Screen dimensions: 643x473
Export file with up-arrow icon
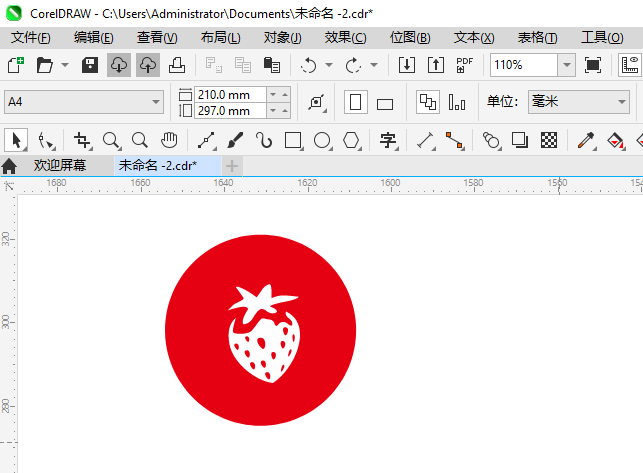click(436, 65)
